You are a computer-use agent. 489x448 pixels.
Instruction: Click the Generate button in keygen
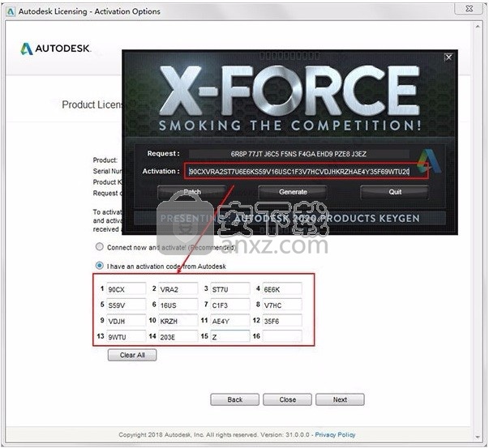293,192
